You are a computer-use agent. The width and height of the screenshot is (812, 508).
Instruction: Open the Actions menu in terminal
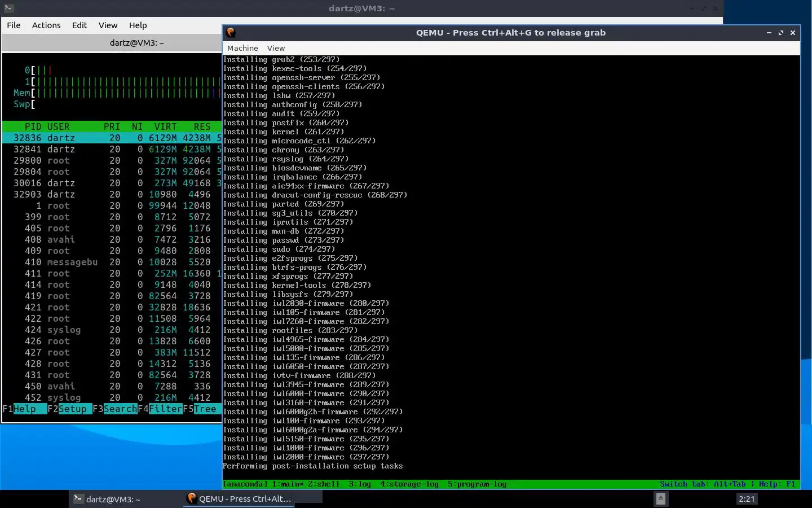46,25
